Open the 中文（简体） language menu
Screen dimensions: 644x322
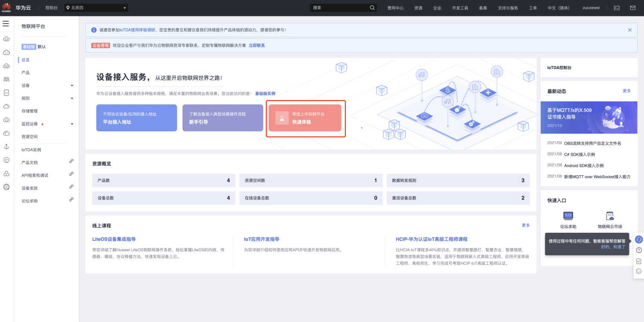(559, 8)
